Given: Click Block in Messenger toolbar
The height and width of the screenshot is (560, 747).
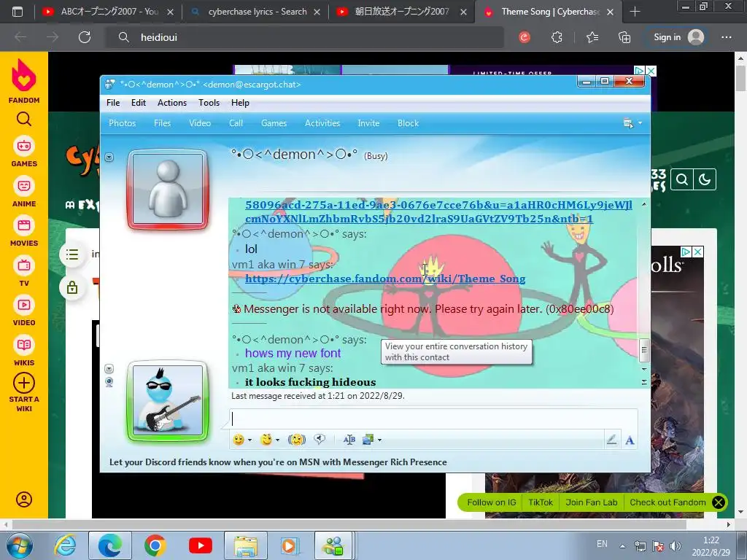Looking at the screenshot, I should click(x=408, y=123).
